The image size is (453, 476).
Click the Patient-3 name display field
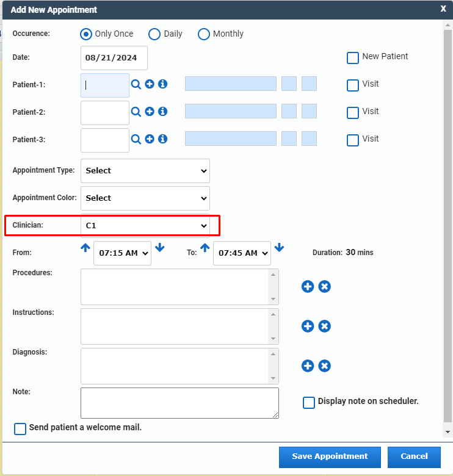point(231,139)
